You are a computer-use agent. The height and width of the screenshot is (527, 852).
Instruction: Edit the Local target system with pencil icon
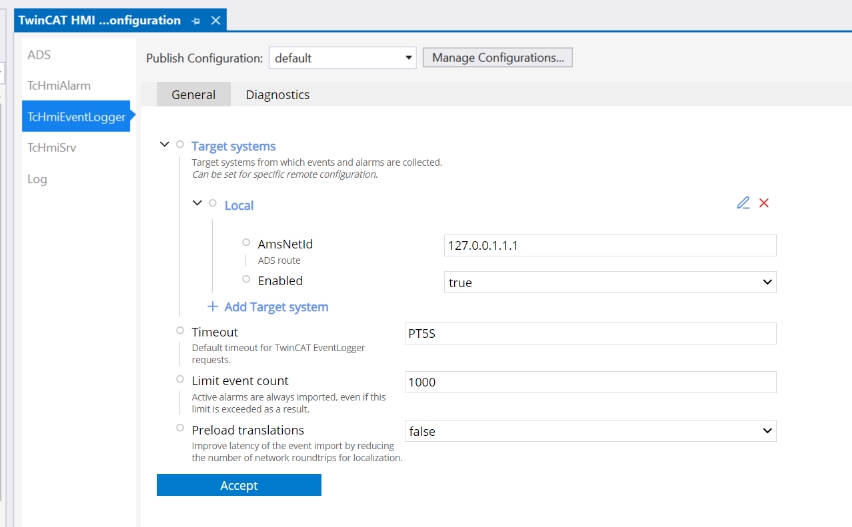(x=743, y=203)
